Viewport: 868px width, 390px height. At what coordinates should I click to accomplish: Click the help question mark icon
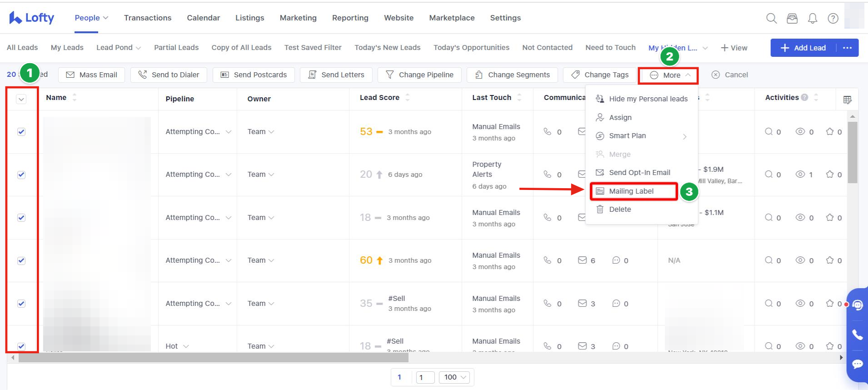coord(833,18)
